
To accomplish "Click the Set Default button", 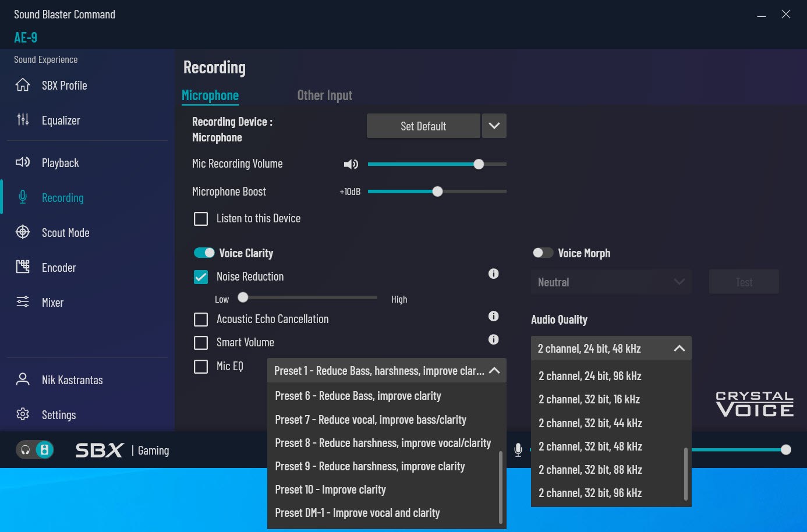I will point(423,126).
